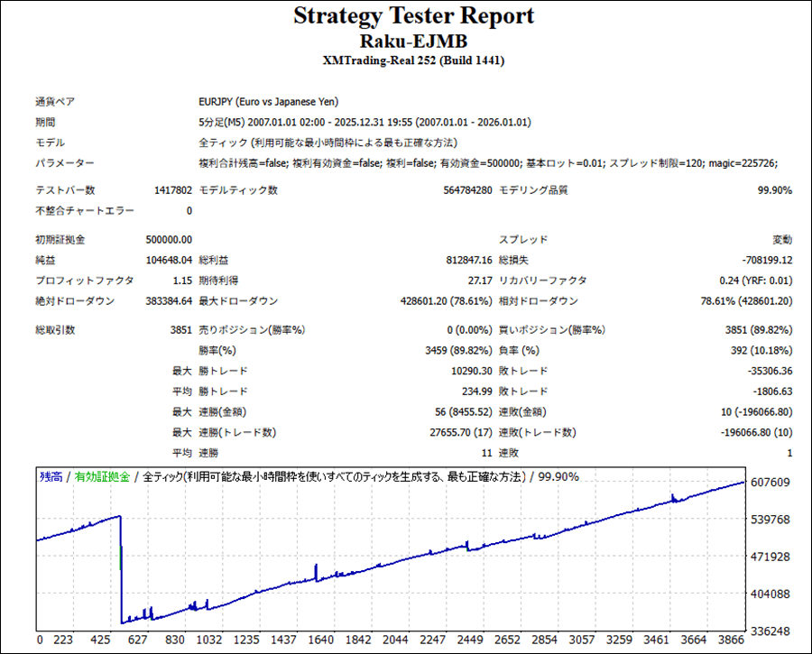Click the パラメーター parameter values line
The image size is (812, 654).
(x=488, y=163)
